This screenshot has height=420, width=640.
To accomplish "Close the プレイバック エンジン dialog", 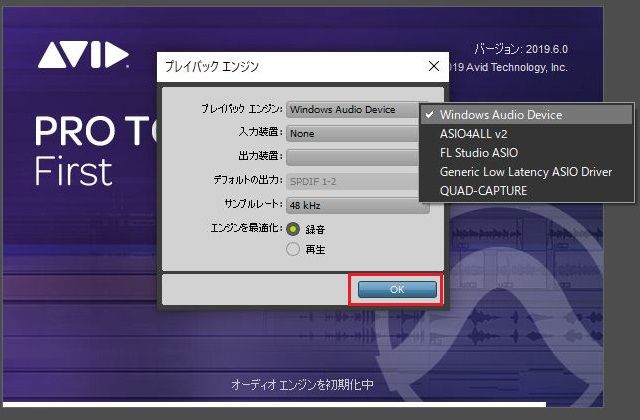I will [x=433, y=67].
